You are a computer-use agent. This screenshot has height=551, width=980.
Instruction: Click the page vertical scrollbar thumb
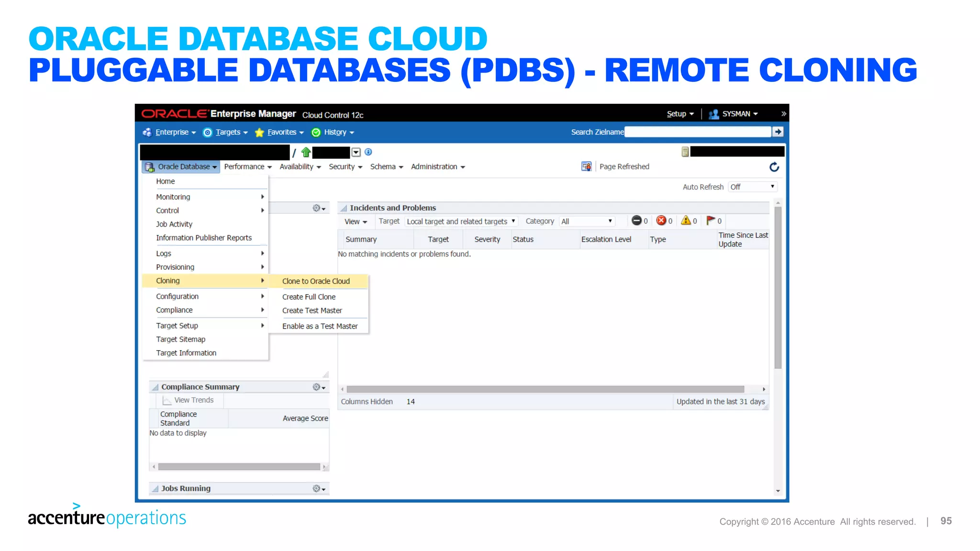tap(778, 287)
